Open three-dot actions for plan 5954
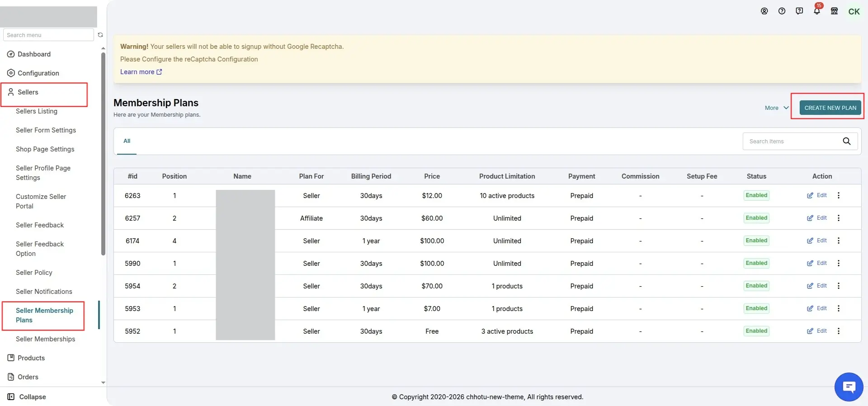The image size is (868, 406). point(839,286)
